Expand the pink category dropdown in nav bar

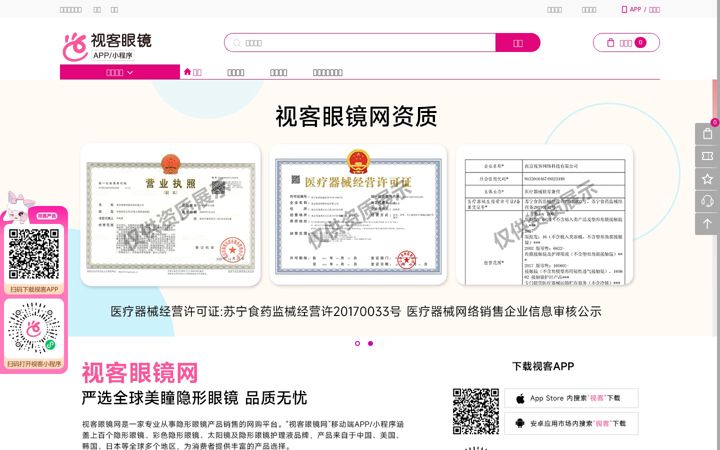tap(120, 72)
